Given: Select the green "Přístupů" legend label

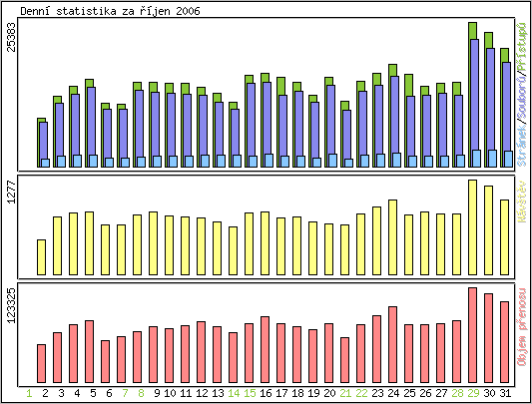Looking at the screenshot, I should coord(521,47).
